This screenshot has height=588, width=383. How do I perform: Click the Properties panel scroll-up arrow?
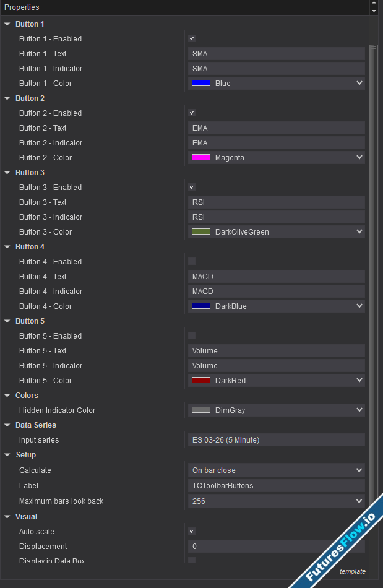373,4
